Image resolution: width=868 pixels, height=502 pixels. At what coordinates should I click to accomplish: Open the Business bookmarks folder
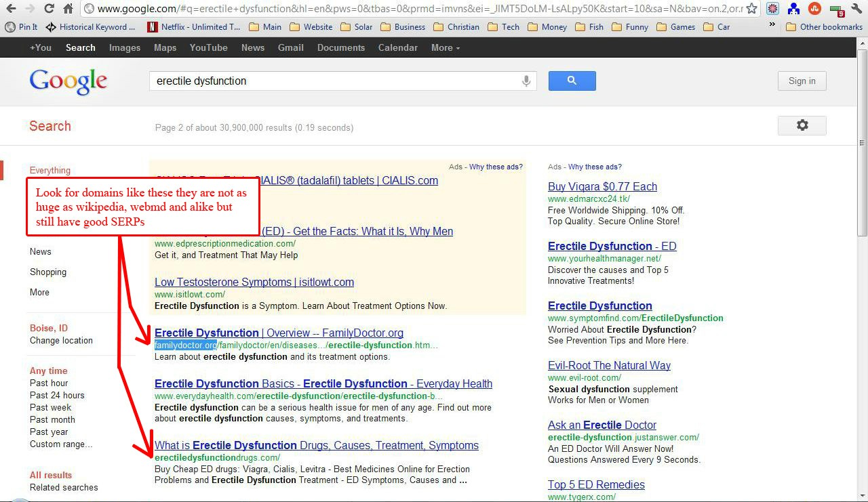pos(403,27)
